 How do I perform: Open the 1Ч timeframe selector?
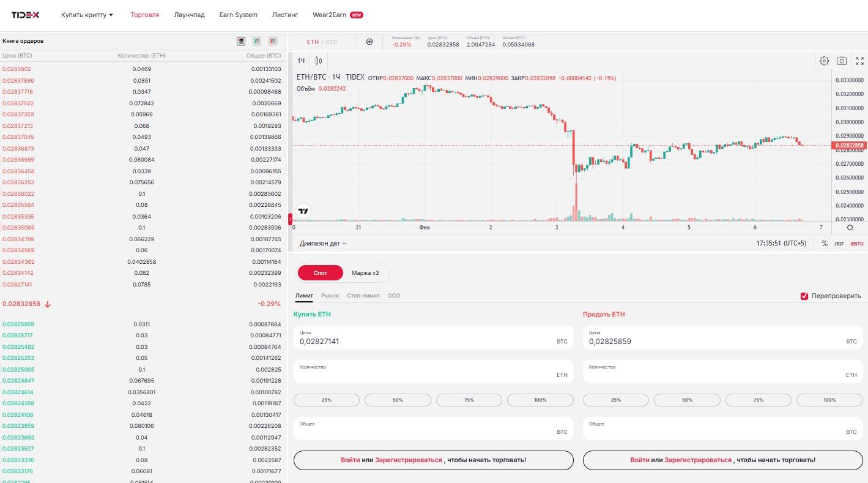(301, 61)
